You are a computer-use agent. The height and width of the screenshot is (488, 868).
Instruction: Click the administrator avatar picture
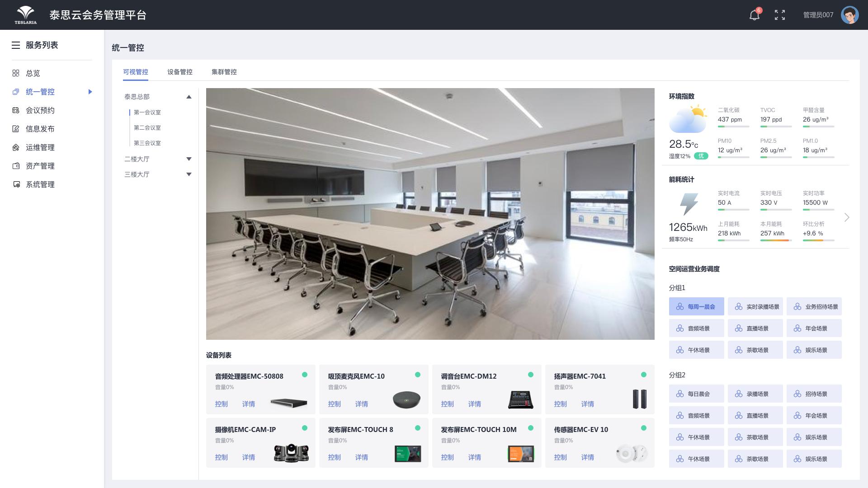click(849, 15)
